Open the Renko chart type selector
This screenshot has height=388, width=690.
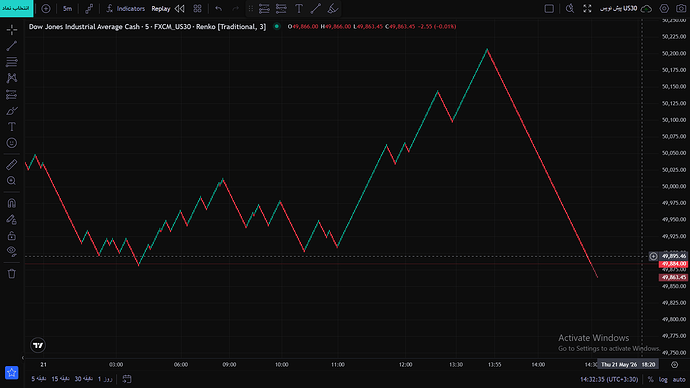[89, 9]
